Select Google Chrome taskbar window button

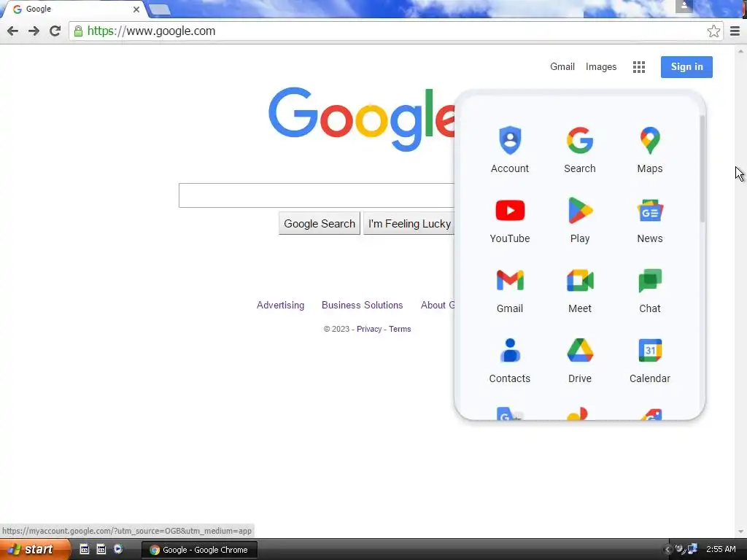pos(200,550)
